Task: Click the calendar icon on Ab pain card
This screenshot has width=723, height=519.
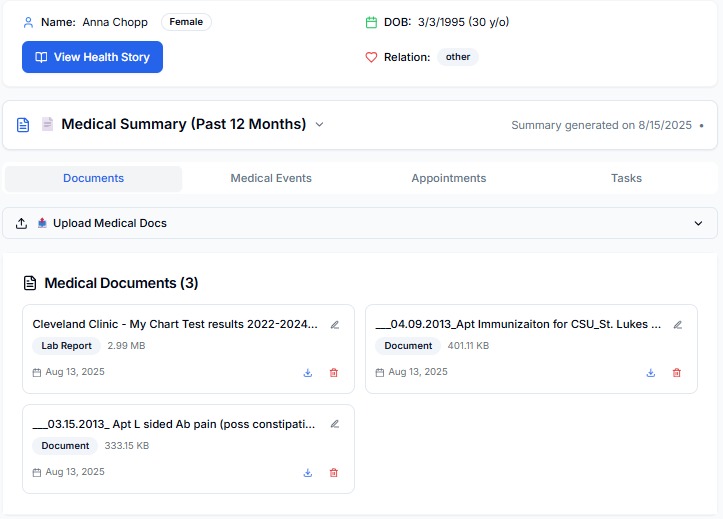Action: [37, 472]
